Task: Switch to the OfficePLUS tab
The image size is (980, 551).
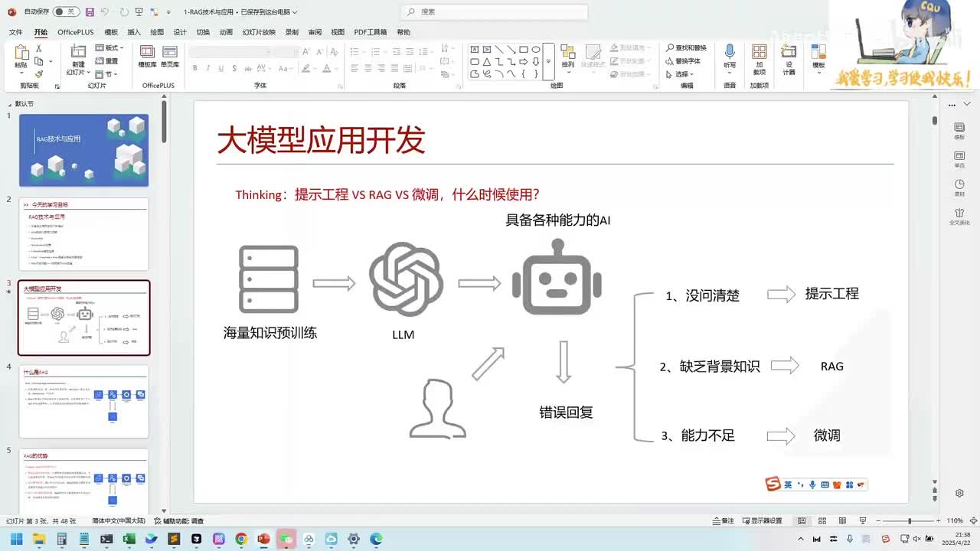Action: click(75, 32)
